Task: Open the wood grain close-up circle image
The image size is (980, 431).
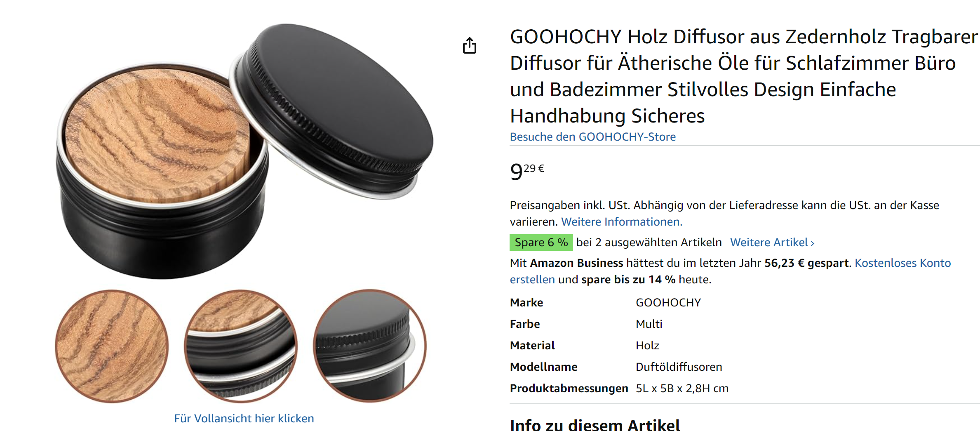Action: [x=112, y=346]
